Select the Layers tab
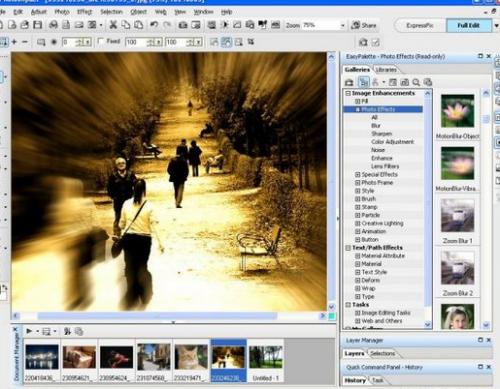The image size is (500, 389). [354, 353]
